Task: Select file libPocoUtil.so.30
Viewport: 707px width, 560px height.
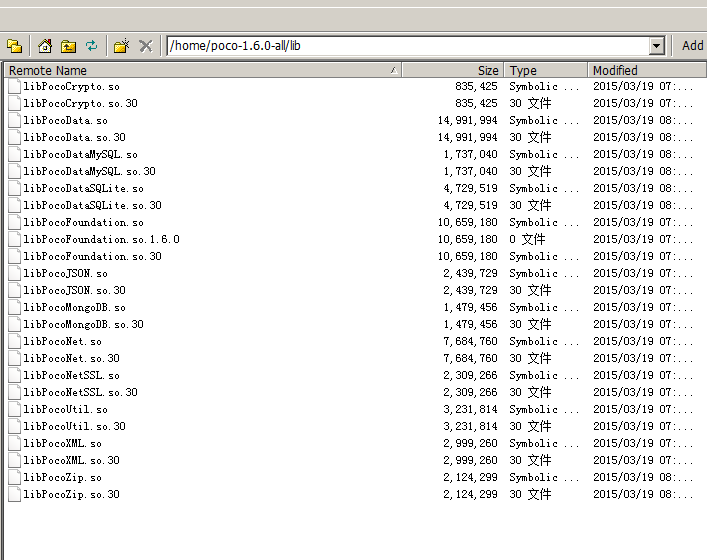Action: coord(74,426)
